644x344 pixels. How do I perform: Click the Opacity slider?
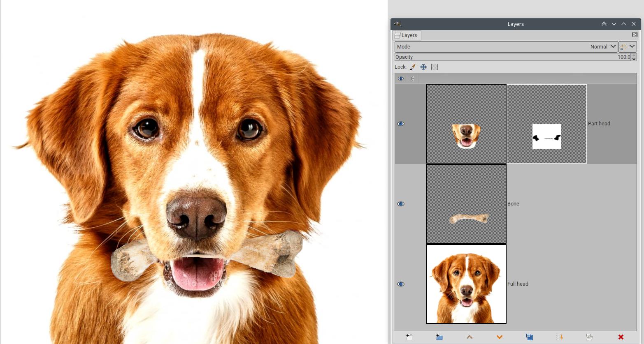(x=513, y=57)
